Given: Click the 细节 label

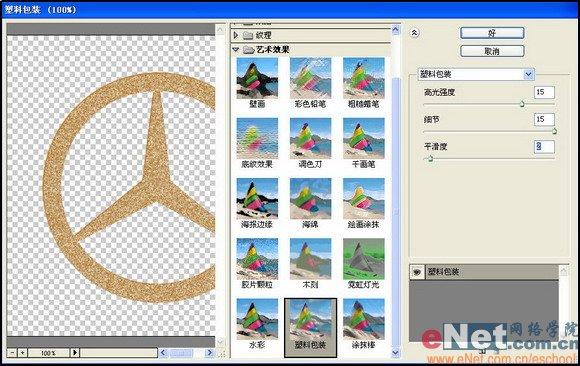Looking at the screenshot, I should click(431, 120).
